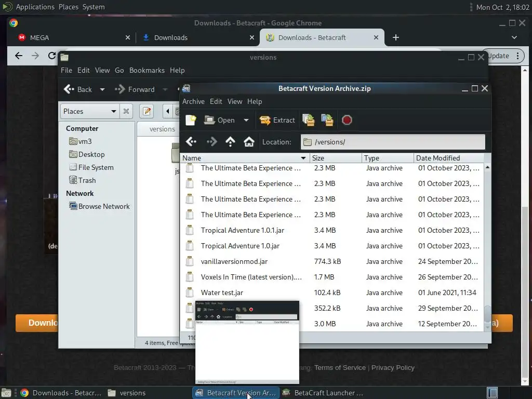532x399 pixels.
Task: Click Extract in the archive manager toolbar
Action: 277,120
